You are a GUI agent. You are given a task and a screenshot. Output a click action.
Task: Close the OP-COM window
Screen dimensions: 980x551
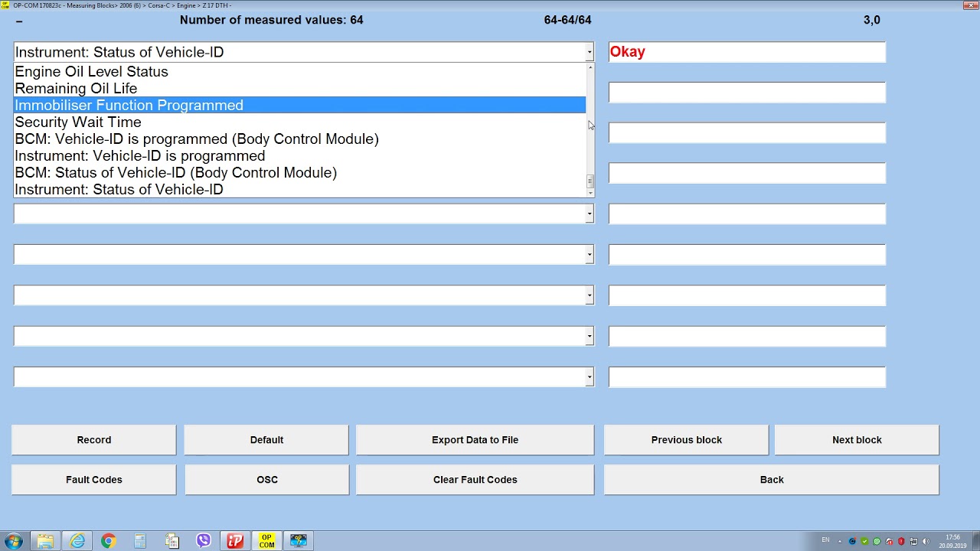969,5
